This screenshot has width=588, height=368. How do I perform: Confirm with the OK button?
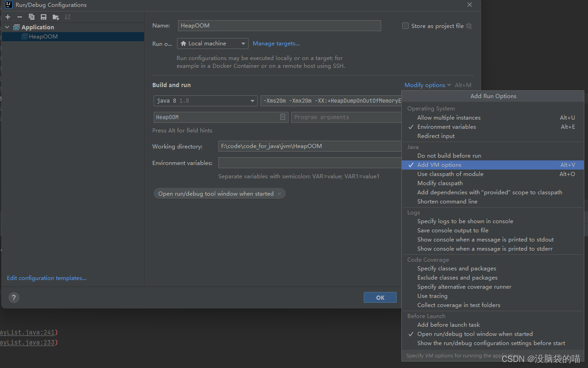pyautogui.click(x=380, y=297)
